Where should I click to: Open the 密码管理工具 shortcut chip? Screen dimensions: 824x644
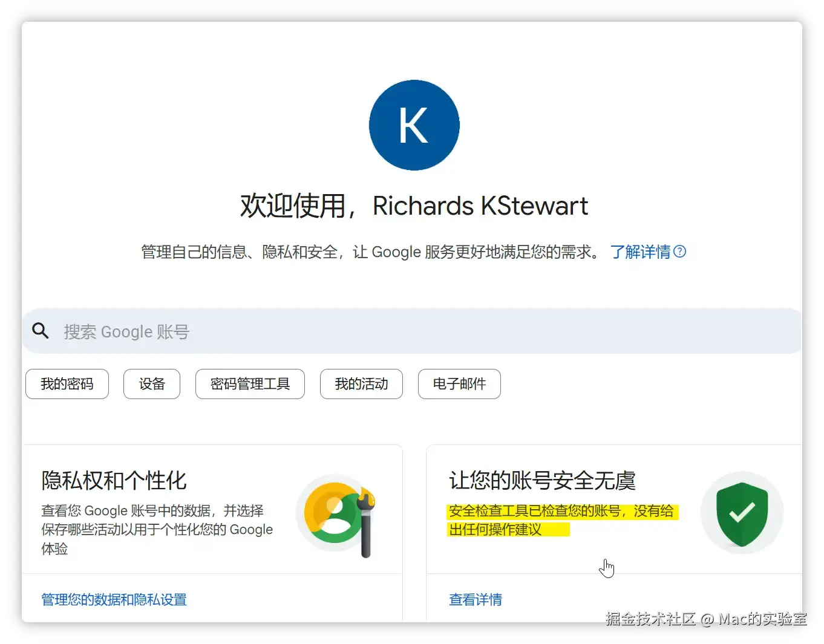click(x=250, y=384)
